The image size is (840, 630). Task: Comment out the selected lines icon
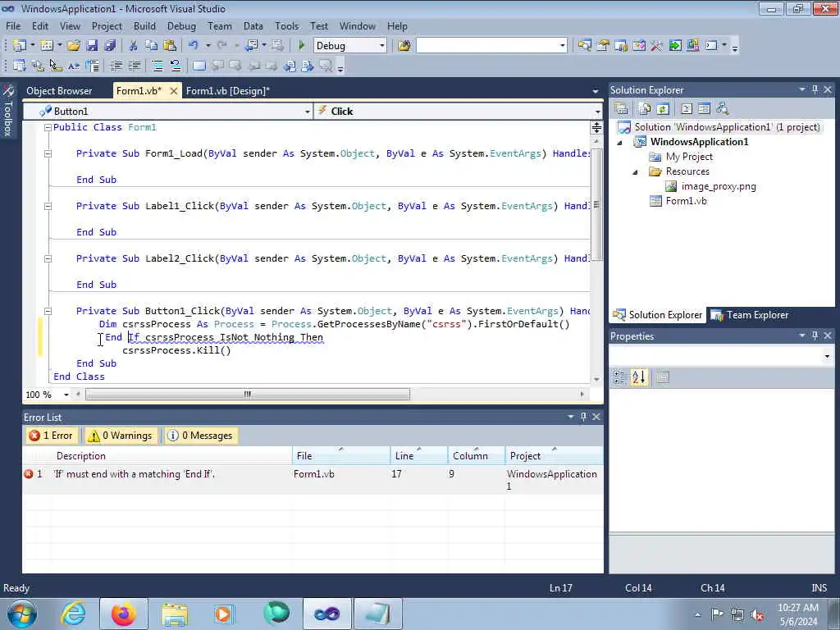click(157, 66)
